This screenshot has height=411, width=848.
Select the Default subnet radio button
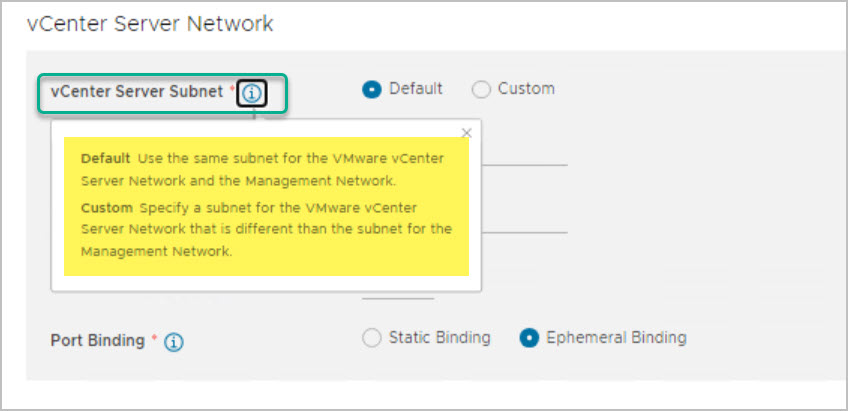[372, 89]
